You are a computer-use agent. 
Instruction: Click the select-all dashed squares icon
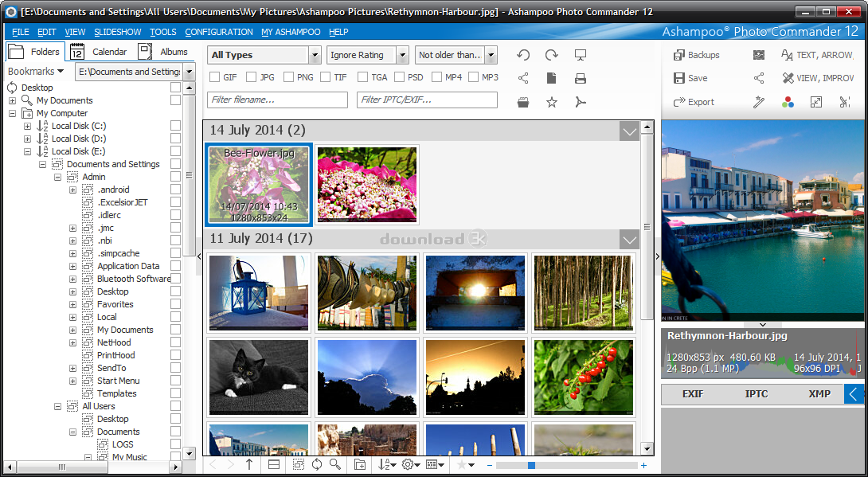(x=299, y=465)
